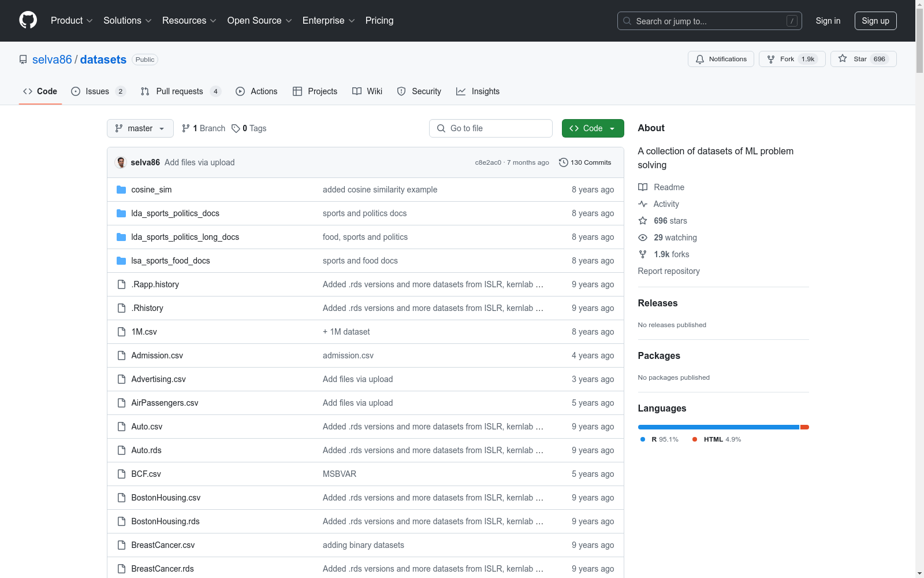The image size is (924, 578).
Task: Click the file icon for 1M.csv
Action: [x=121, y=332]
